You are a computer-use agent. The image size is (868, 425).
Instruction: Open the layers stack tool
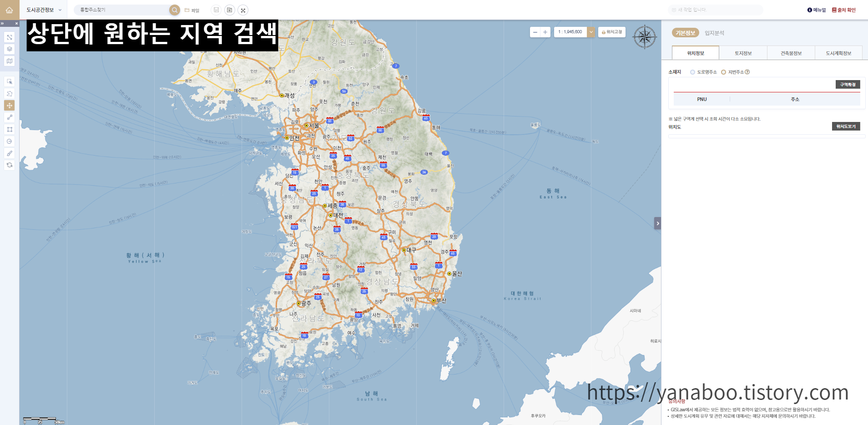[x=10, y=49]
